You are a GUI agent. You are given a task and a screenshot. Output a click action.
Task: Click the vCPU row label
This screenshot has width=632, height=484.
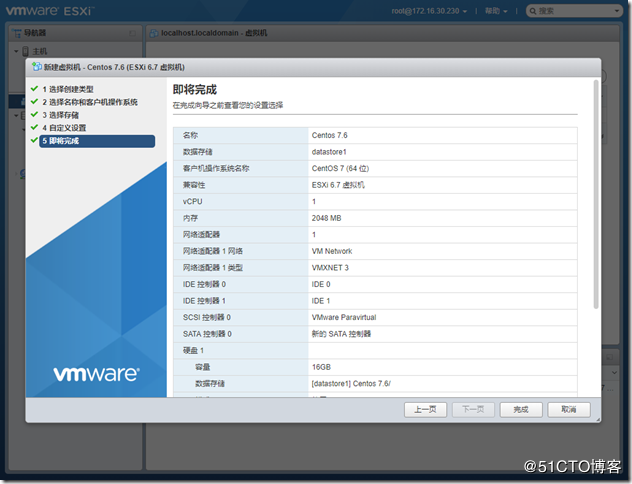[x=193, y=201]
